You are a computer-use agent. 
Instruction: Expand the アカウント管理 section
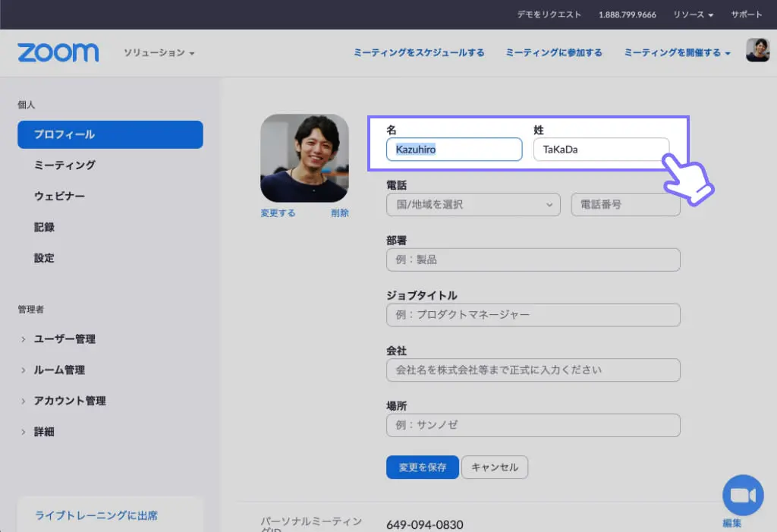pos(70,401)
